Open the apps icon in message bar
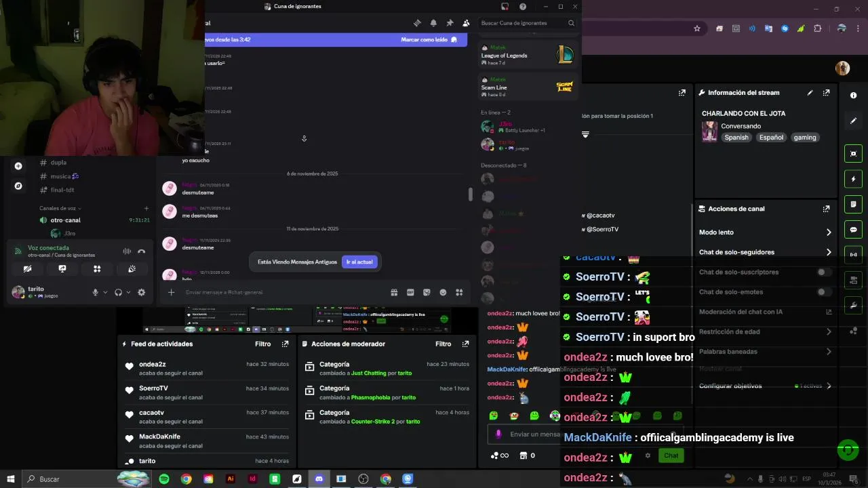This screenshot has width=868, height=488. point(459,292)
